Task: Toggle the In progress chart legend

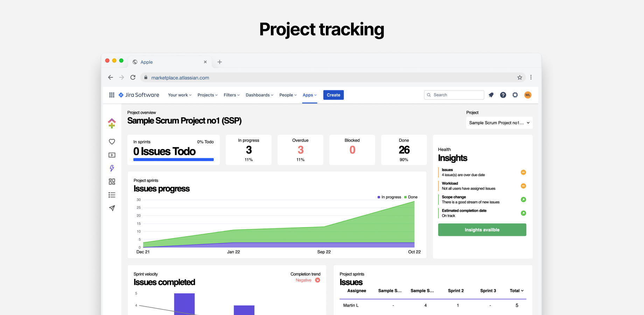Action: [389, 197]
